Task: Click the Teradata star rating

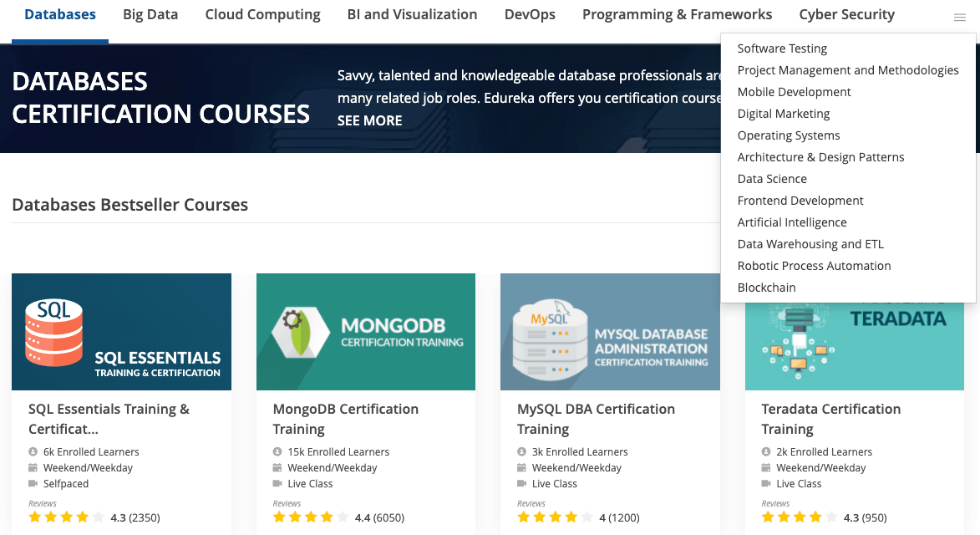Action: pyautogui.click(x=800, y=517)
